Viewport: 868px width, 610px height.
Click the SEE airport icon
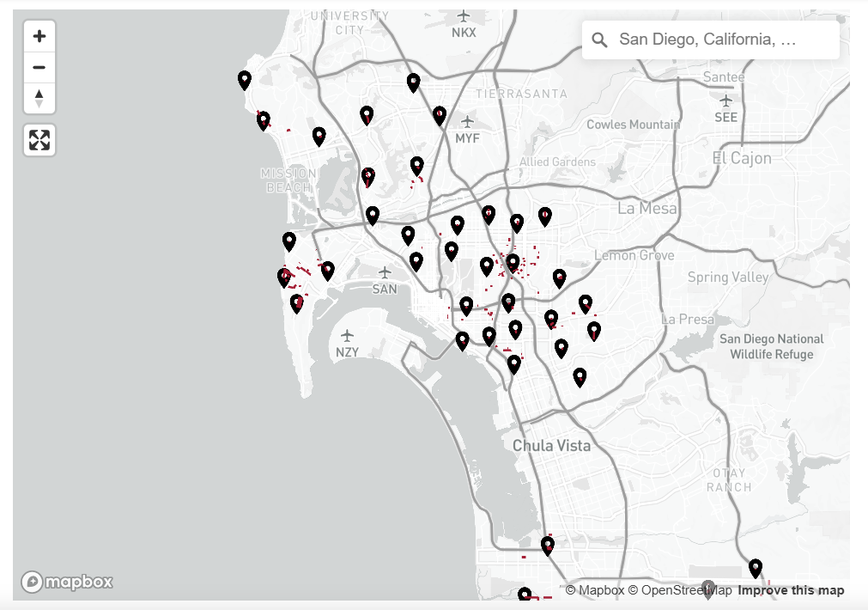coord(725,101)
